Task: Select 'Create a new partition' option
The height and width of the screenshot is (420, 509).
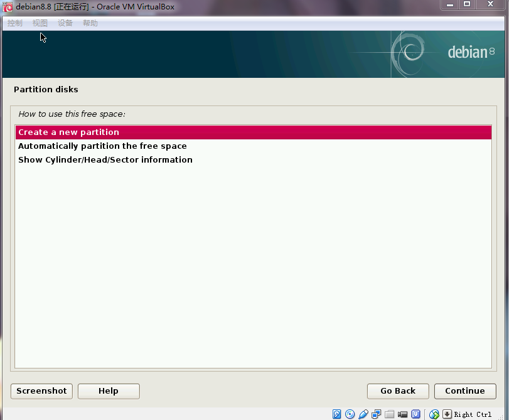Action: point(68,132)
